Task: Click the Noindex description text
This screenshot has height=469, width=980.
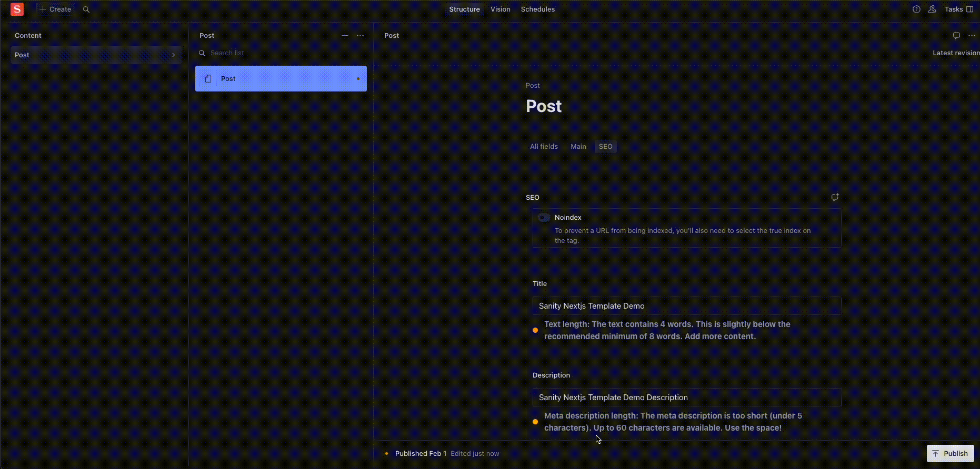Action: click(x=683, y=236)
